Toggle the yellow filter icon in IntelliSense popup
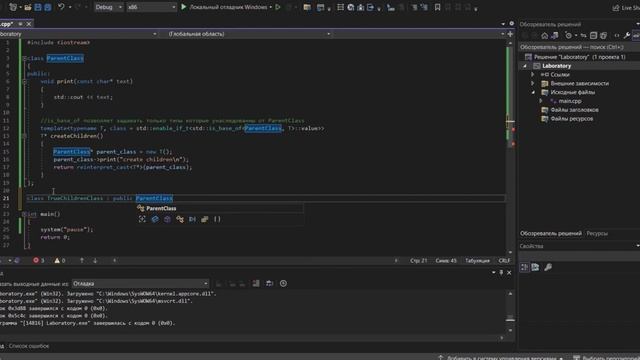Viewport: 640px width, 360px height. click(204, 219)
